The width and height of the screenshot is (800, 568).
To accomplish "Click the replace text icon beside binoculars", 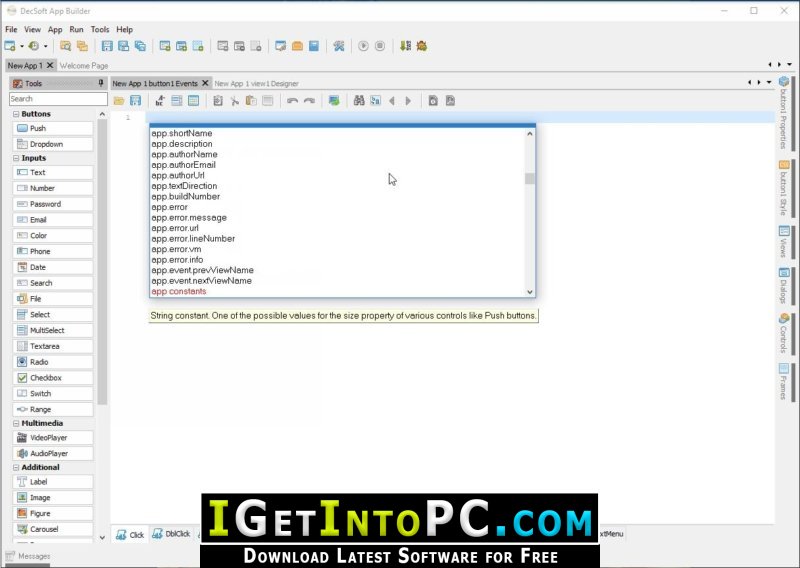I will point(376,101).
